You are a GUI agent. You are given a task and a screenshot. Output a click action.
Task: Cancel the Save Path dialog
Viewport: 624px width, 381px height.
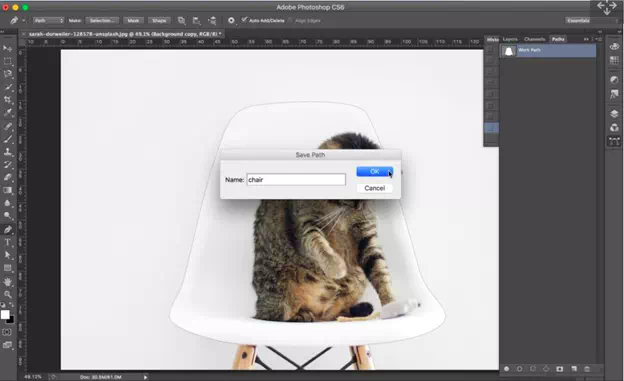point(374,188)
